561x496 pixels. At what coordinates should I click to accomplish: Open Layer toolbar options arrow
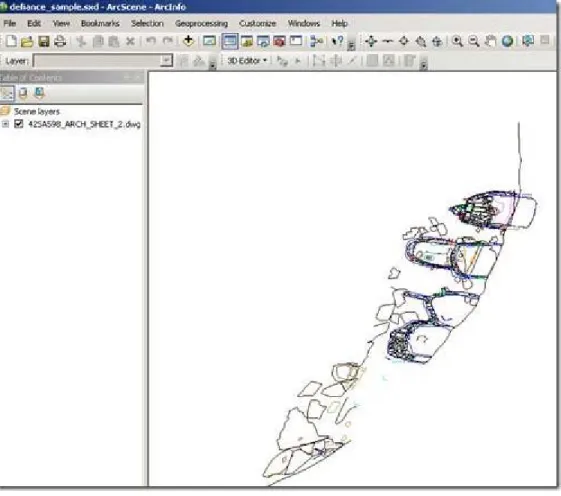click(213, 64)
